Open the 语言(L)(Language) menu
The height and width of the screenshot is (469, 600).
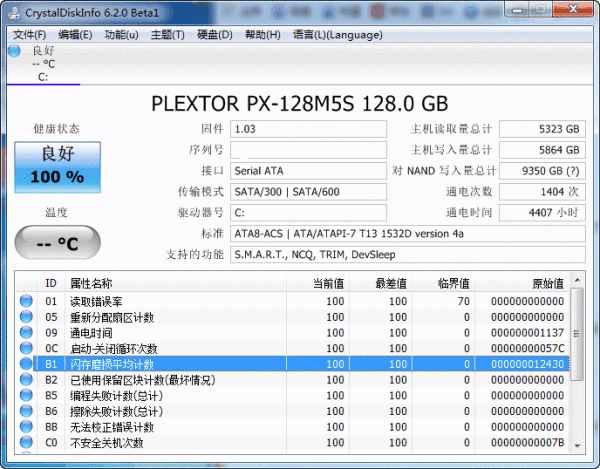[338, 35]
